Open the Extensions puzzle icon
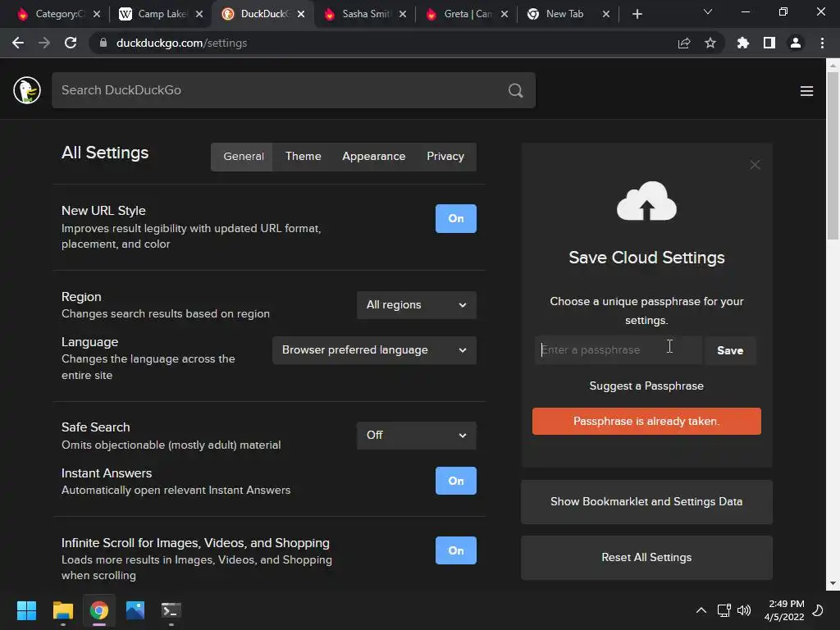840x630 pixels. (743, 43)
